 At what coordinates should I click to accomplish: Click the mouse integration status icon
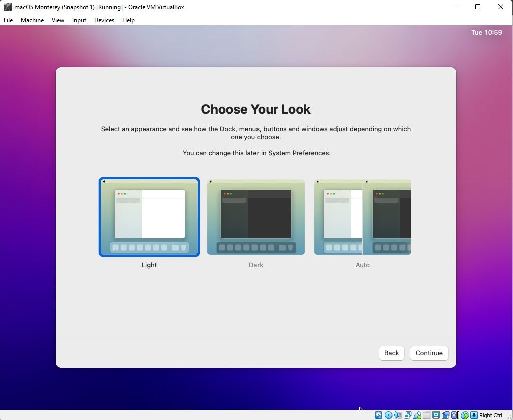click(465, 415)
